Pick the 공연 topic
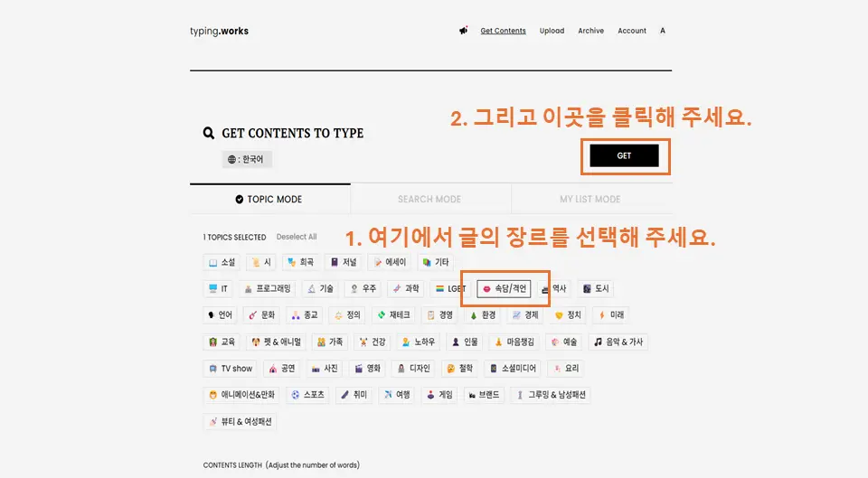Screen dimensions: 868x478 282,369
